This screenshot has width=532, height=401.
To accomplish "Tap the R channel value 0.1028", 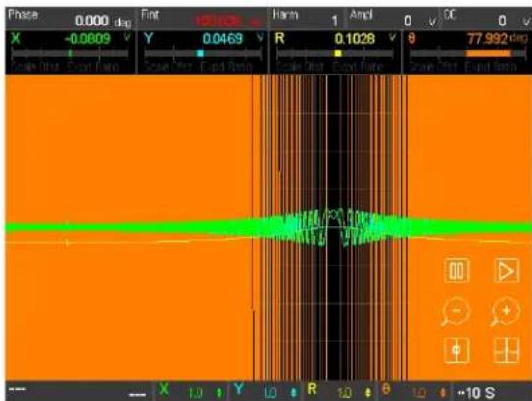I will pyautogui.click(x=355, y=38).
